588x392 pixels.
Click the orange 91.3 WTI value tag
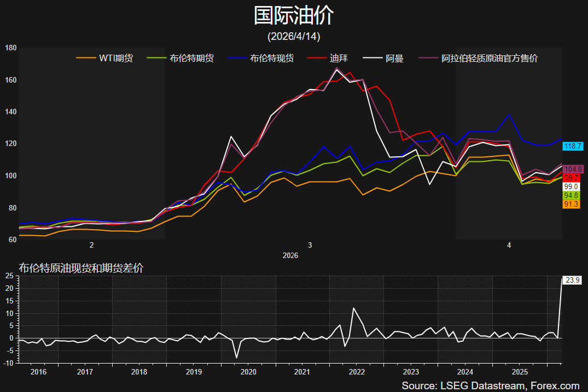(571, 204)
